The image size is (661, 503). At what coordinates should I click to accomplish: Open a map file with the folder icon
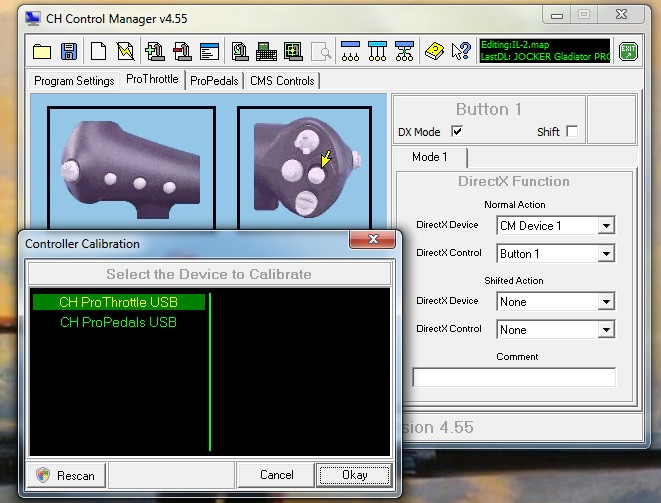[x=42, y=51]
